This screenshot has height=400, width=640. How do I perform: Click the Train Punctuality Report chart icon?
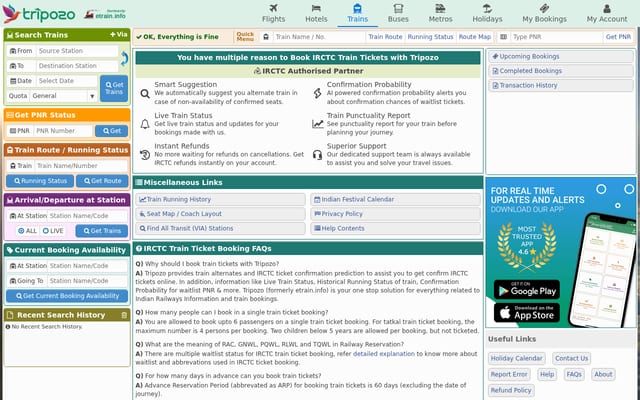point(318,124)
